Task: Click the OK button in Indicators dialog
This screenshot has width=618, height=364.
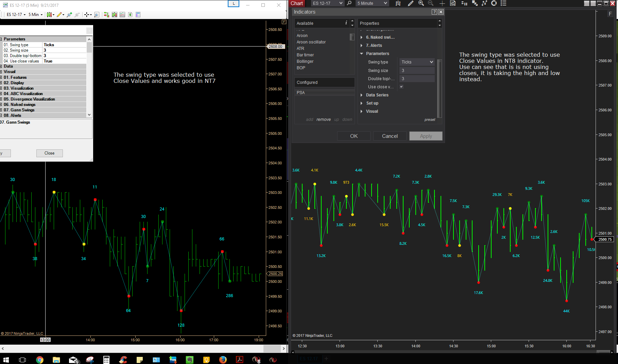Action: coord(354,136)
